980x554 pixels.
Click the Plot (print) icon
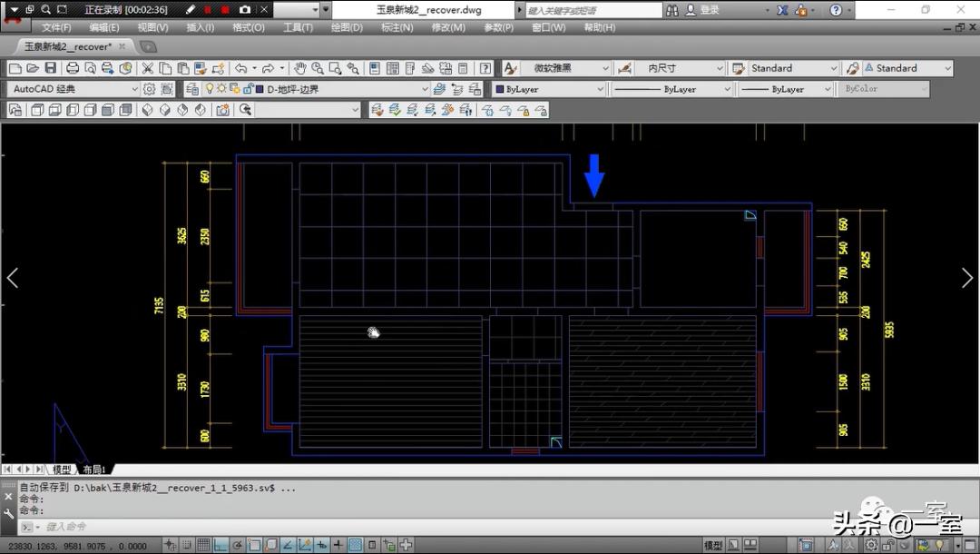click(73, 68)
